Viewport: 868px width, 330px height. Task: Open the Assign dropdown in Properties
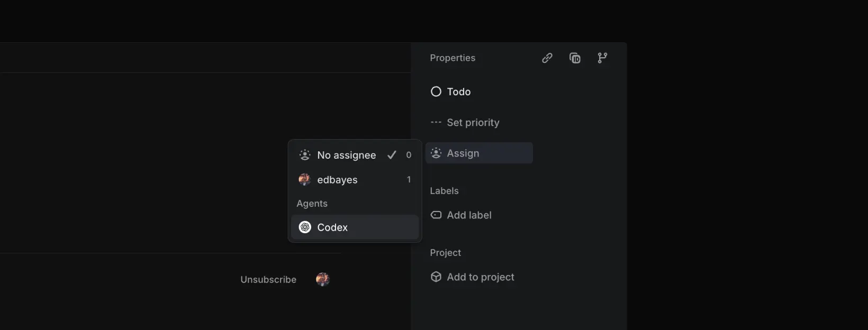point(479,153)
